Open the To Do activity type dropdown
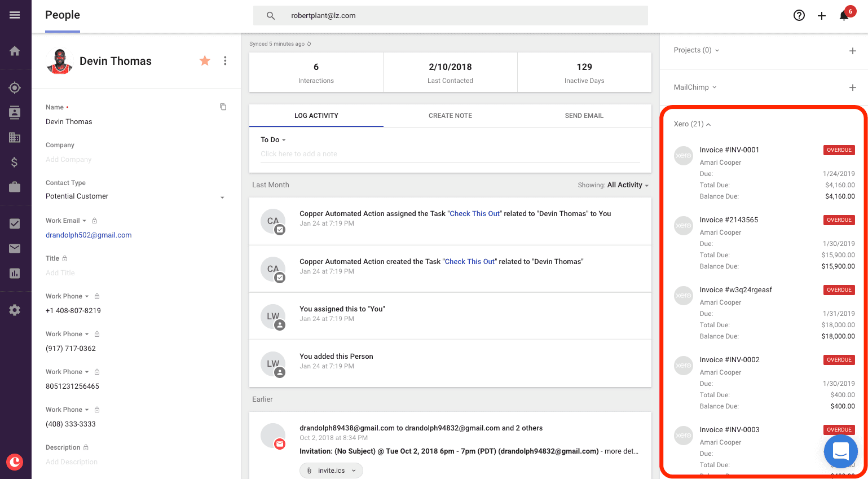The image size is (868, 479). [273, 140]
